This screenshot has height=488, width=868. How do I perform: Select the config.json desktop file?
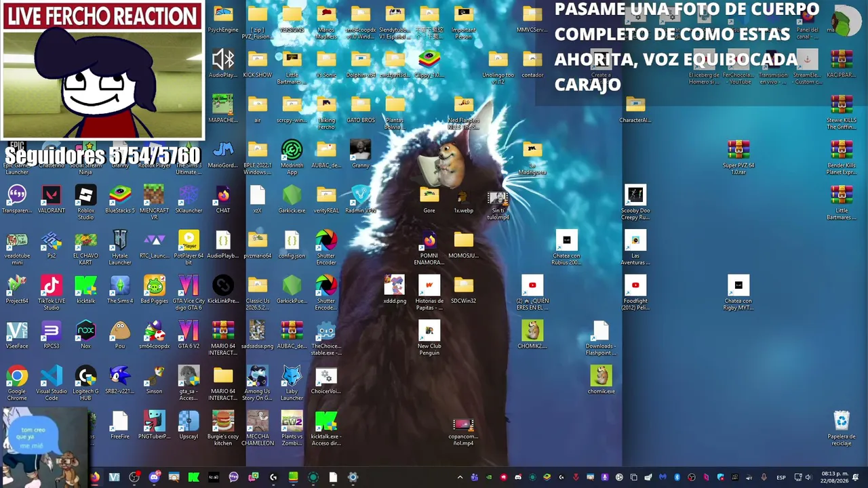(x=292, y=244)
